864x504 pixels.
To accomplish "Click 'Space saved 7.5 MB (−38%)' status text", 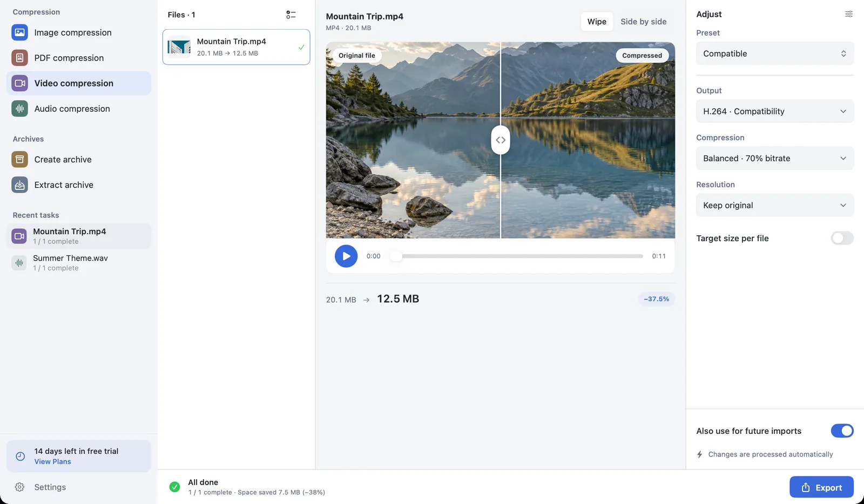I will [x=281, y=492].
